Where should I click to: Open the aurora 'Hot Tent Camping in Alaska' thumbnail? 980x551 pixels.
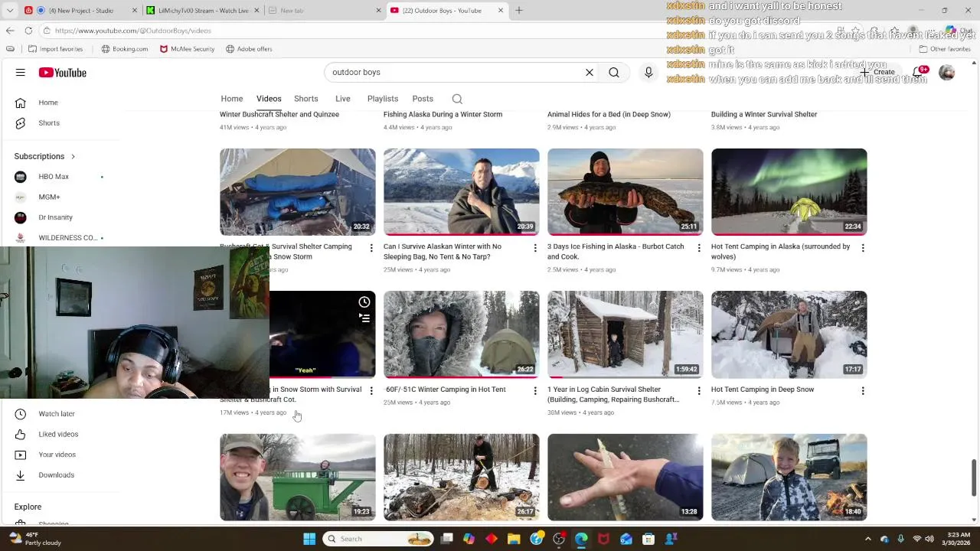(x=789, y=192)
